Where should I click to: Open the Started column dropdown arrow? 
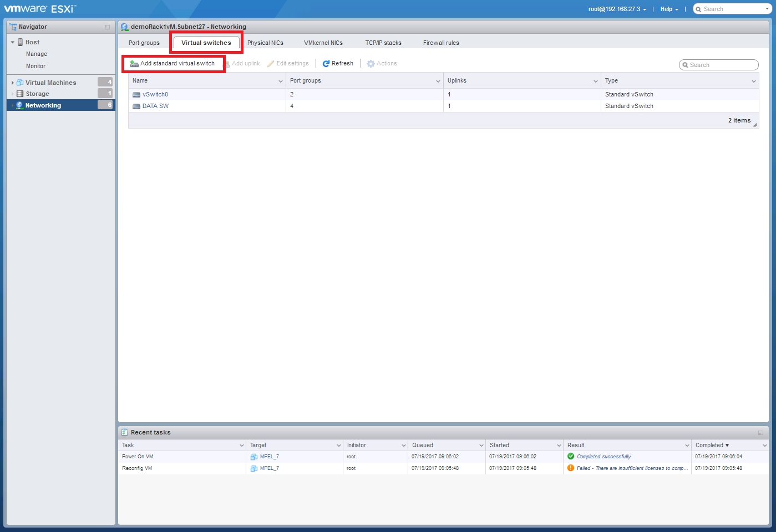pyautogui.click(x=559, y=446)
